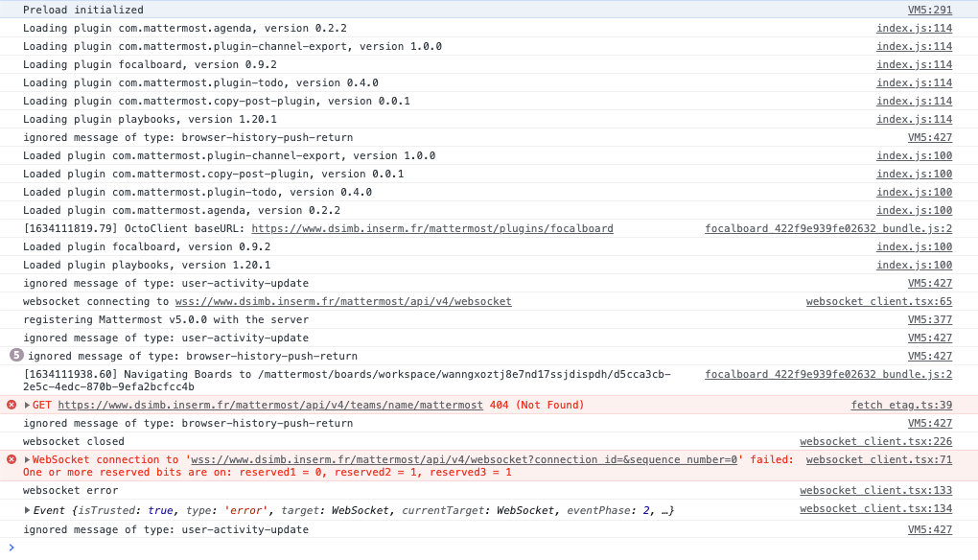Viewport: 978px width, 560px height.
Task: Open index.js:100 for Loaded plugin playbooks
Action: point(914,265)
